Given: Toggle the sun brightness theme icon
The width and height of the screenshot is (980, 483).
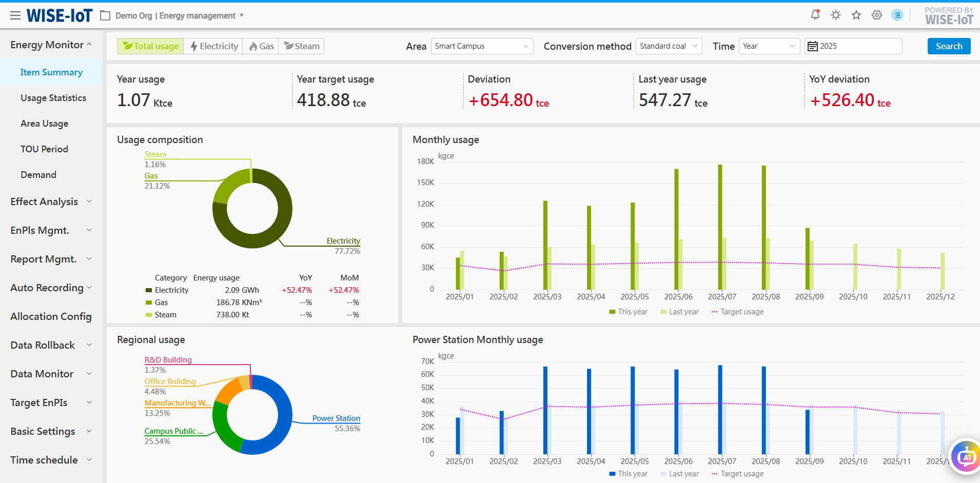Looking at the screenshot, I should 836,15.
